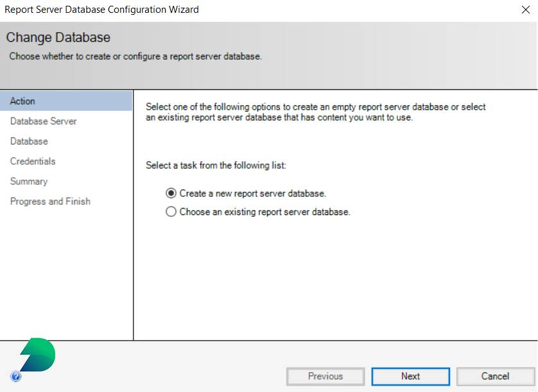Close the Report Server Database Configuration Wizard
The height and width of the screenshot is (392, 538).
point(526,10)
